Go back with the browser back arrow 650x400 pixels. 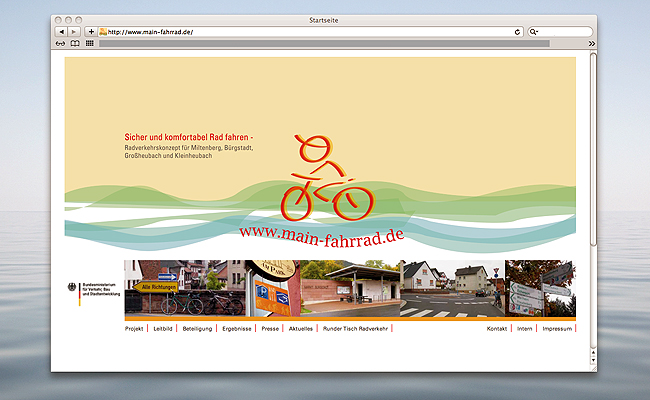point(61,32)
